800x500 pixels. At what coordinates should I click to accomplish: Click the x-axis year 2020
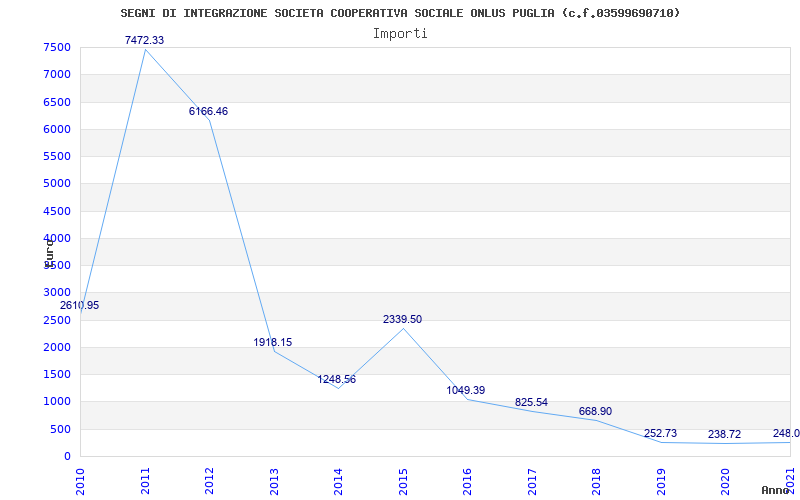tap(726, 481)
